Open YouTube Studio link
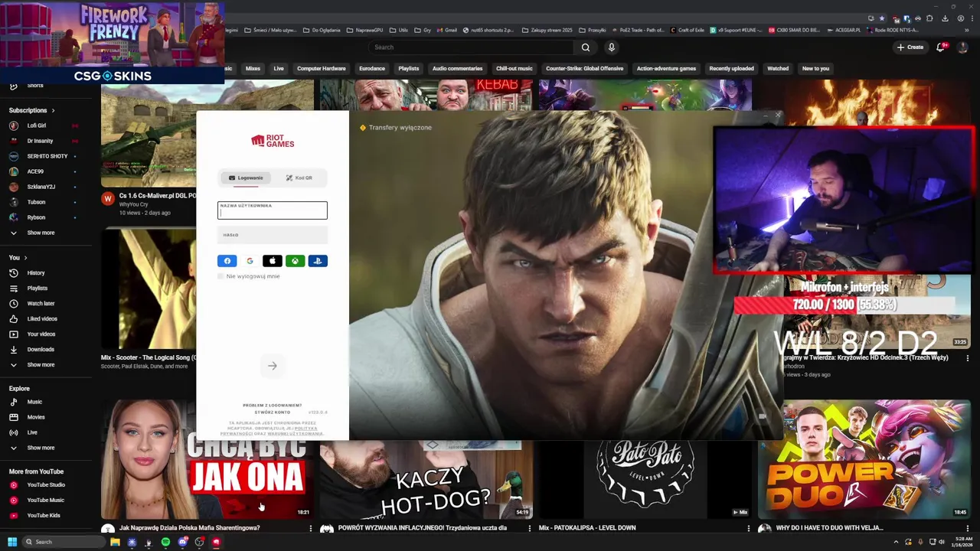 pyautogui.click(x=46, y=485)
